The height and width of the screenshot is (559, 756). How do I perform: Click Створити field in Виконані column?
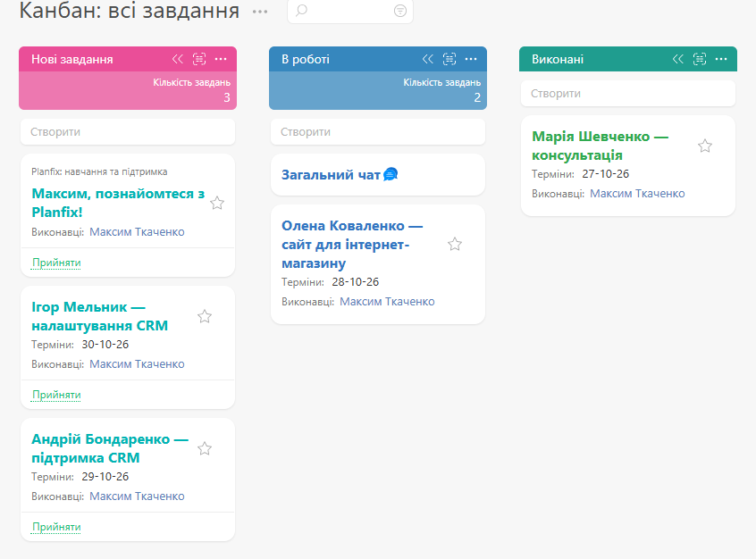click(x=628, y=94)
